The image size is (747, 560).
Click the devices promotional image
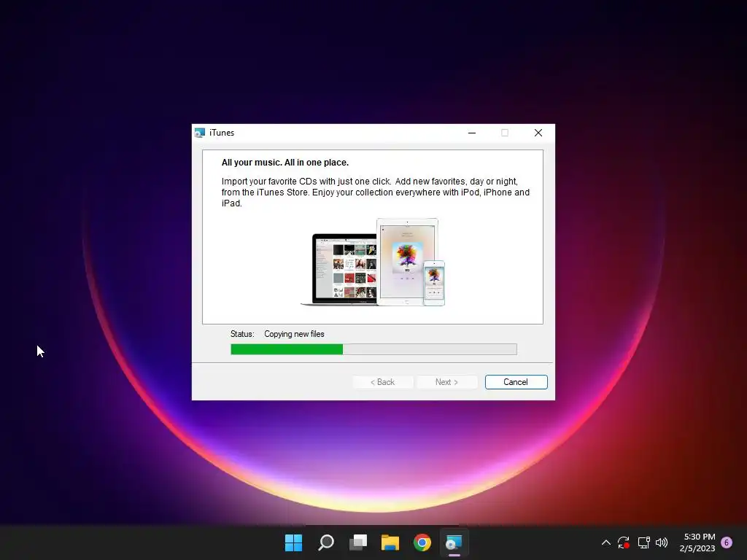pyautogui.click(x=373, y=262)
